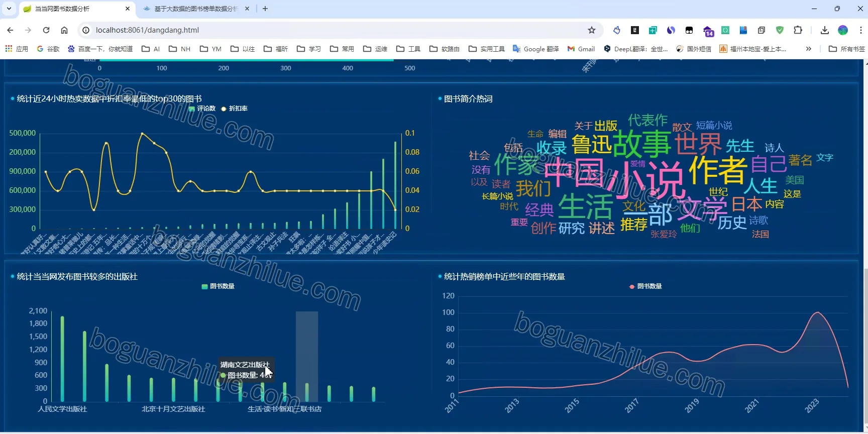Image resolution: width=868 pixels, height=434 pixels.
Task: Switch to the 基于大数据的图书榜单数据分析 tab
Action: (x=196, y=9)
